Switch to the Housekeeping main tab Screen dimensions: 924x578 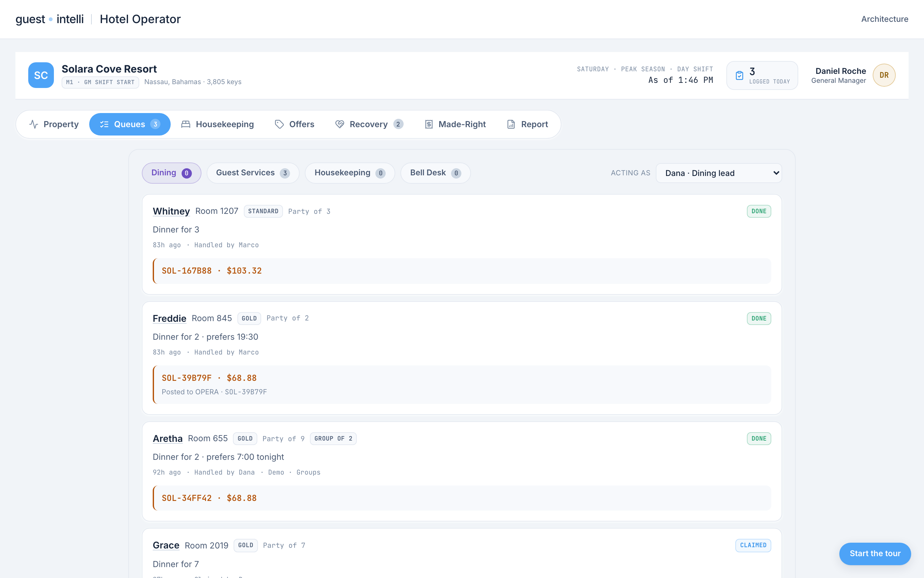tap(217, 124)
